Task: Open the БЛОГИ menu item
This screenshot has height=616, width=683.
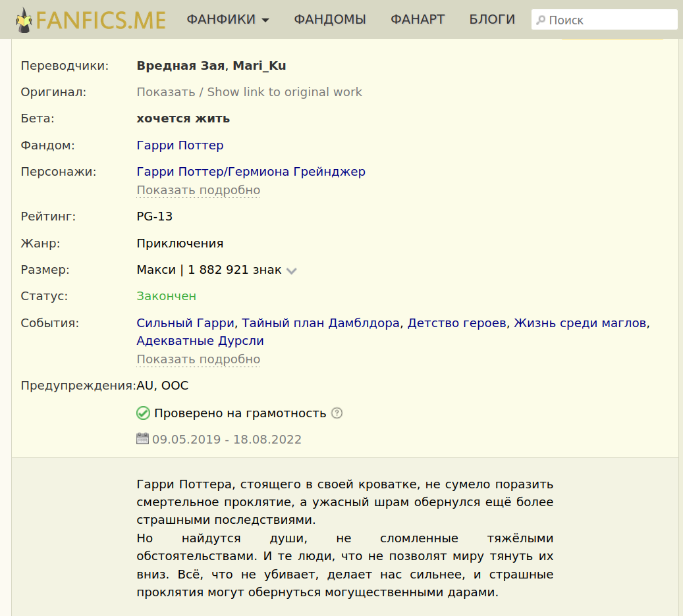Action: point(492,20)
